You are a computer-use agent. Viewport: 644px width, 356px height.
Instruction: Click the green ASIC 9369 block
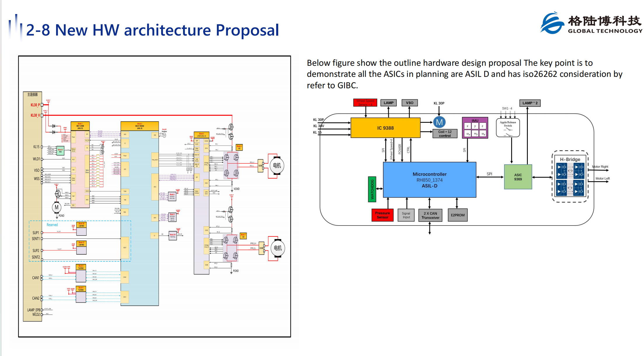[518, 177]
